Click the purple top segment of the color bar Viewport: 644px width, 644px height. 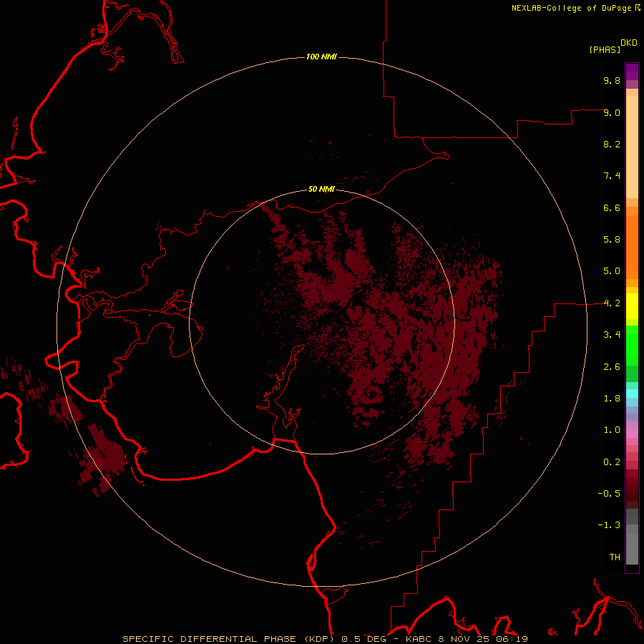[x=632, y=72]
